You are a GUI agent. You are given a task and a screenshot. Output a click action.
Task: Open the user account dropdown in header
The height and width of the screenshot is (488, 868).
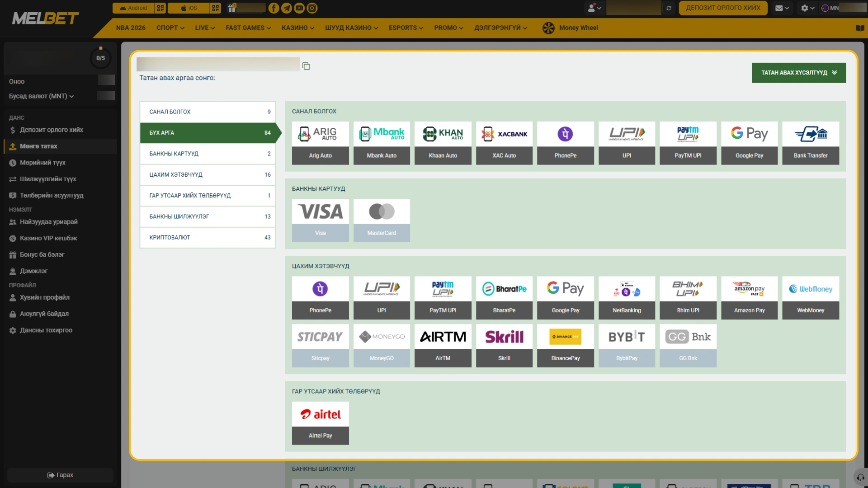point(594,8)
